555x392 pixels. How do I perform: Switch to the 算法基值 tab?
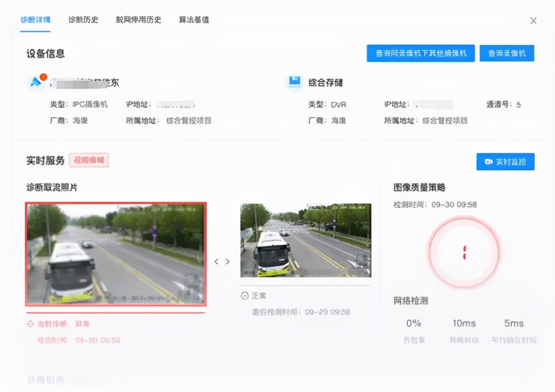(x=194, y=20)
